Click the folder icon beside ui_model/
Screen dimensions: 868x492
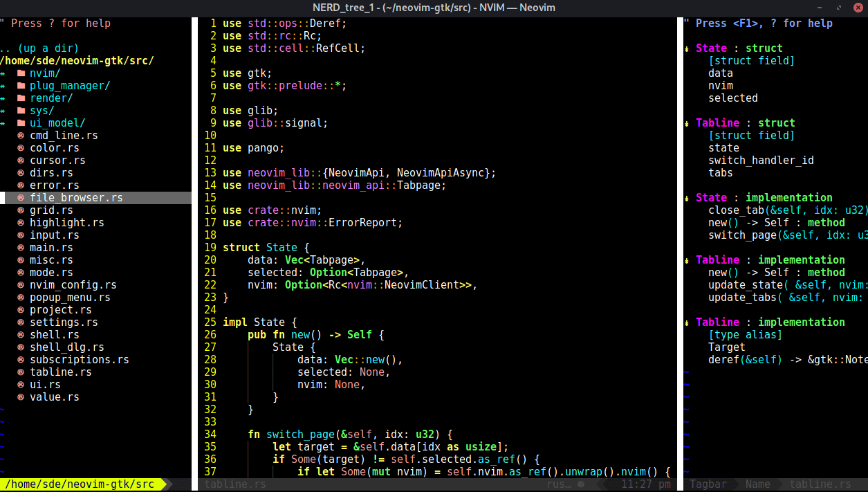[x=21, y=123]
